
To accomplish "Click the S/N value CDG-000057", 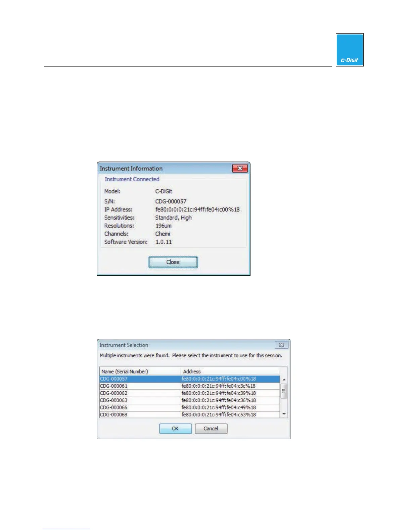I will (171, 202).
